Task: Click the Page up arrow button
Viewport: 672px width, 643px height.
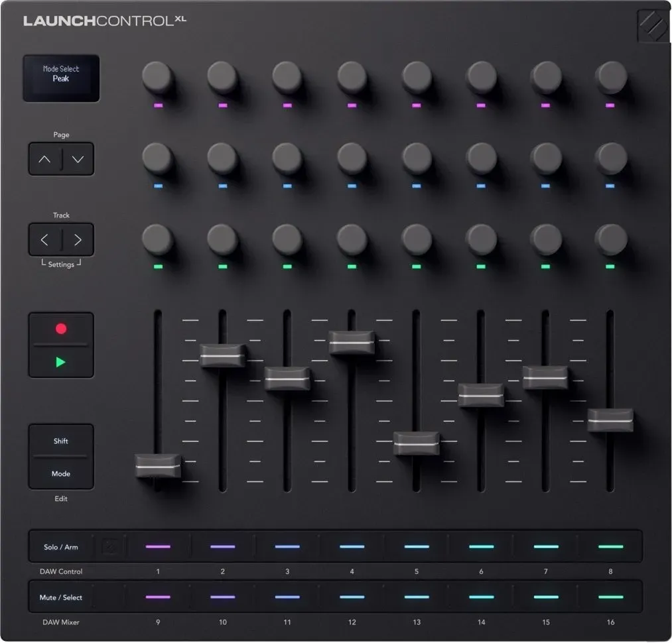Action: 44,159
